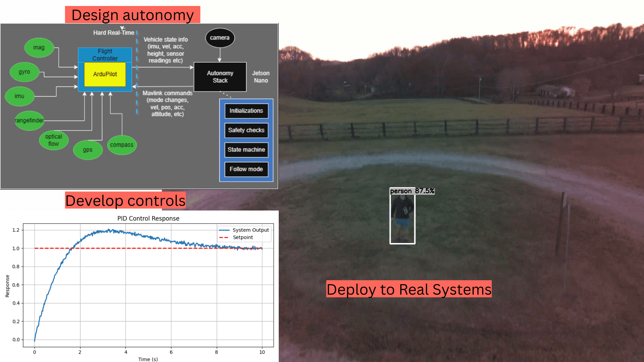The image size is (644, 362).
Task: Click the person 87.5% detection label
Action: (x=412, y=191)
